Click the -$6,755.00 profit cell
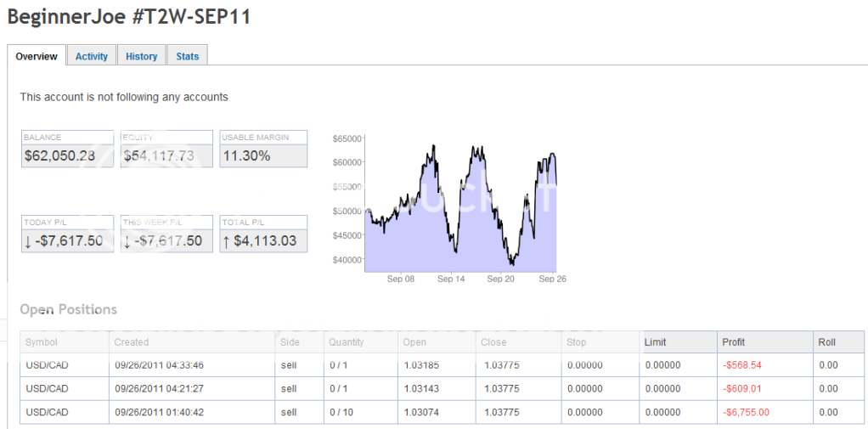Screen dimensions: 868x429 click(x=746, y=412)
